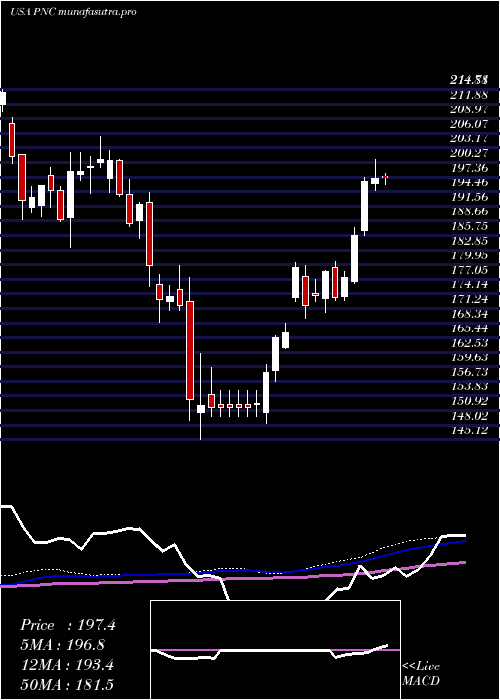
Task: Click the 179.95 price axis label
Action: point(468,255)
